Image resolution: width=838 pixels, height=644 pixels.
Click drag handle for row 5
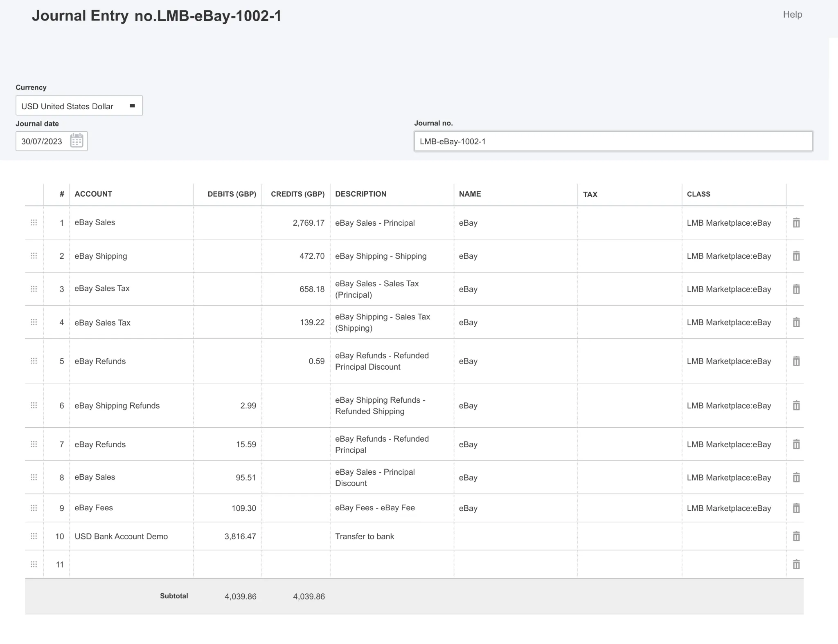(x=34, y=361)
